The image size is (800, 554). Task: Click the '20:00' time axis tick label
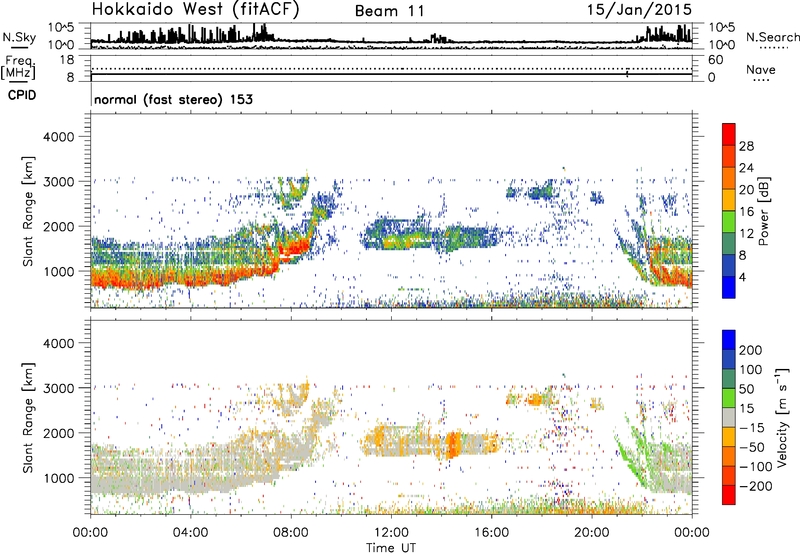[591, 533]
